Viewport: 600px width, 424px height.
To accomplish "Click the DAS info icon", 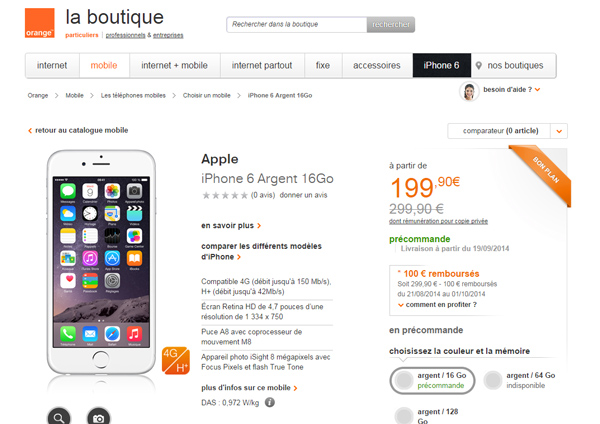I will click(x=270, y=403).
